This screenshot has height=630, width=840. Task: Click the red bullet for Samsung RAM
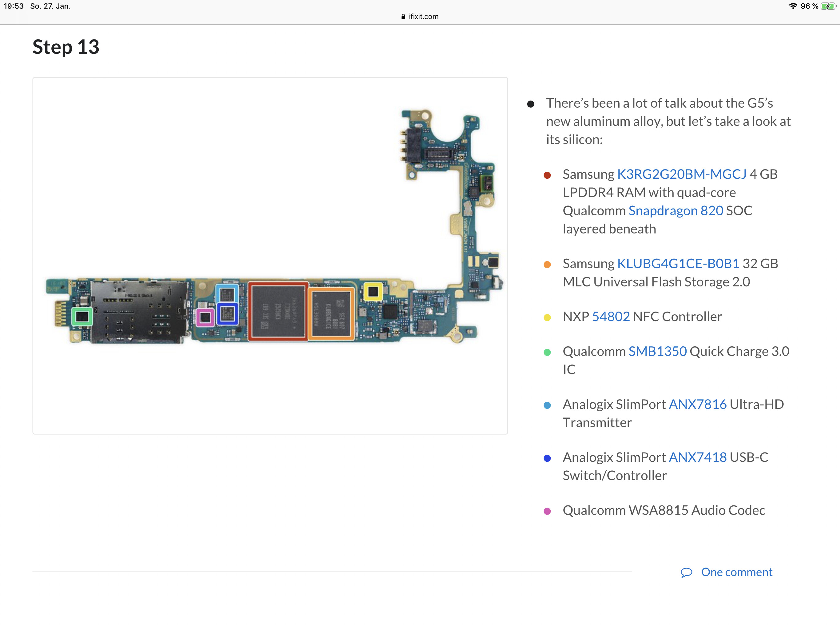tap(547, 175)
